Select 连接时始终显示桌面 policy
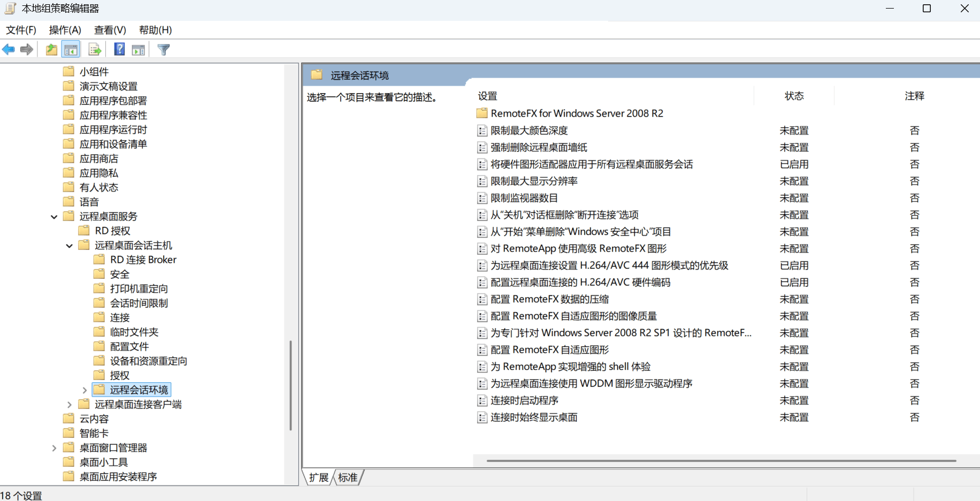The height and width of the screenshot is (501, 980). 534,417
